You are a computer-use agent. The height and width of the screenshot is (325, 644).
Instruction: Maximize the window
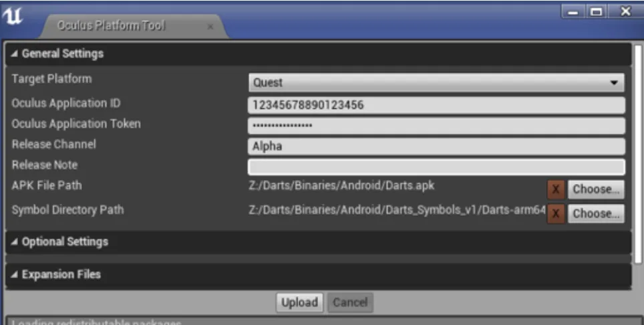pos(596,11)
